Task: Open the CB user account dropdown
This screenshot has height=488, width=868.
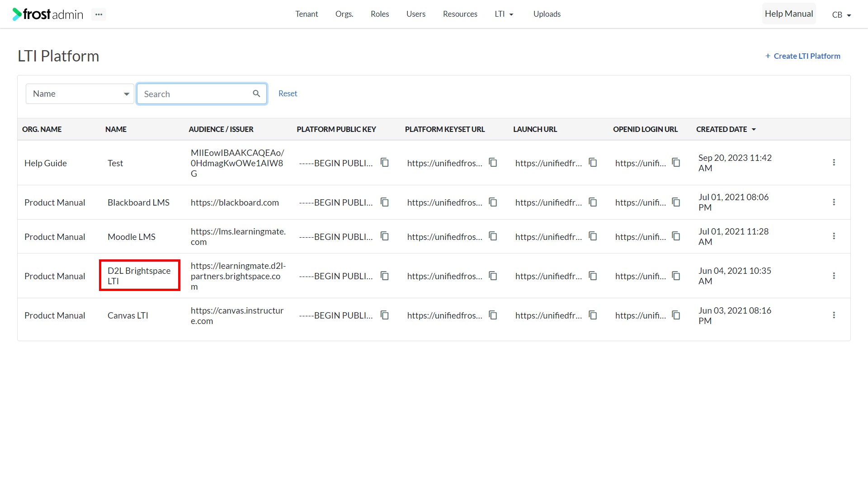Action: click(x=841, y=15)
